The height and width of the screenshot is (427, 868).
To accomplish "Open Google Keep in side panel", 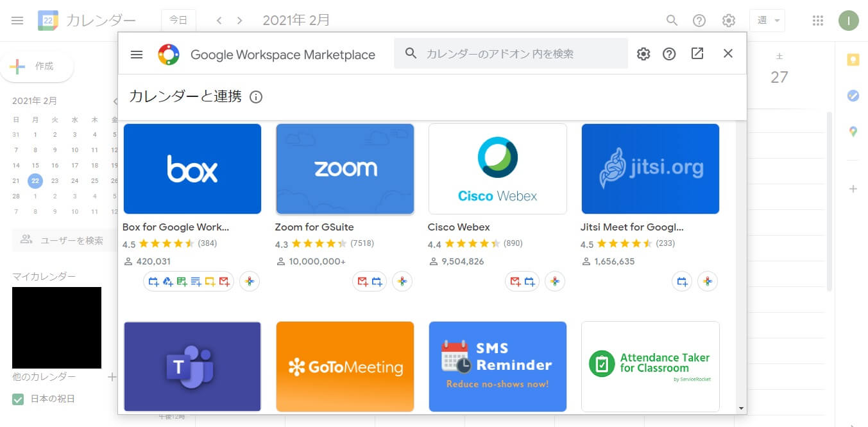I will [853, 60].
